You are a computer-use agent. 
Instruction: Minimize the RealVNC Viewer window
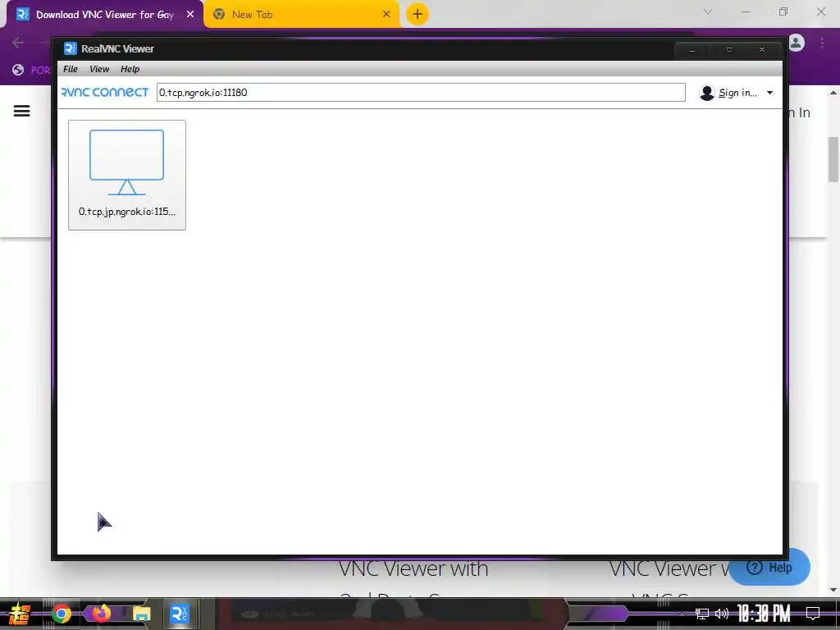[x=692, y=50]
